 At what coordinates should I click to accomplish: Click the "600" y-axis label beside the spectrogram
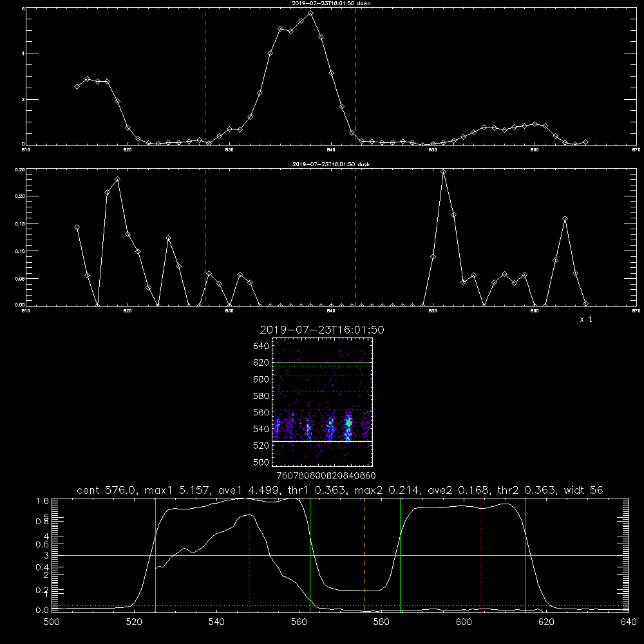pos(261,379)
